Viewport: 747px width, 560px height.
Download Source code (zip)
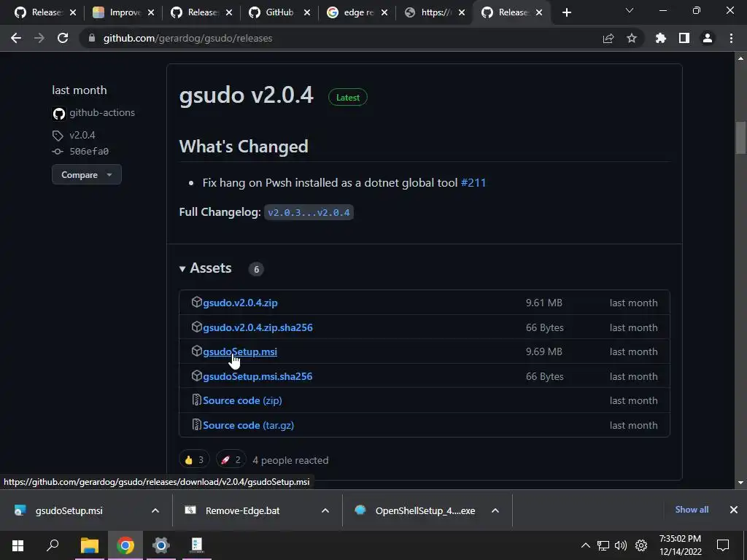coord(242,401)
